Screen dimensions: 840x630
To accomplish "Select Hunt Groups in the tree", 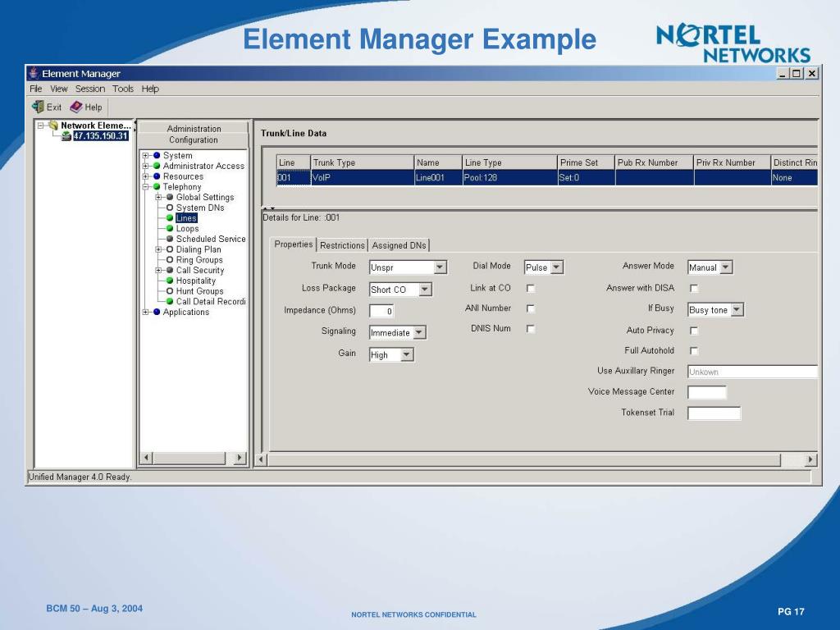I will [x=200, y=291].
